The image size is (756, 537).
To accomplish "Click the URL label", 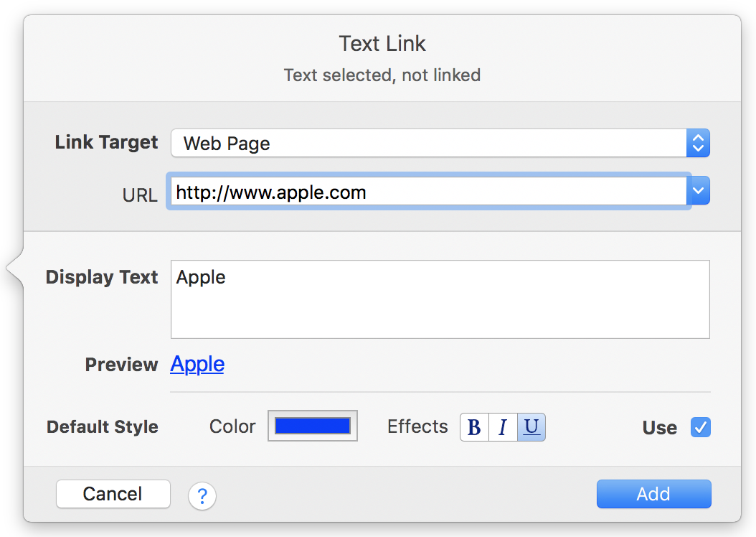I will pyautogui.click(x=140, y=195).
